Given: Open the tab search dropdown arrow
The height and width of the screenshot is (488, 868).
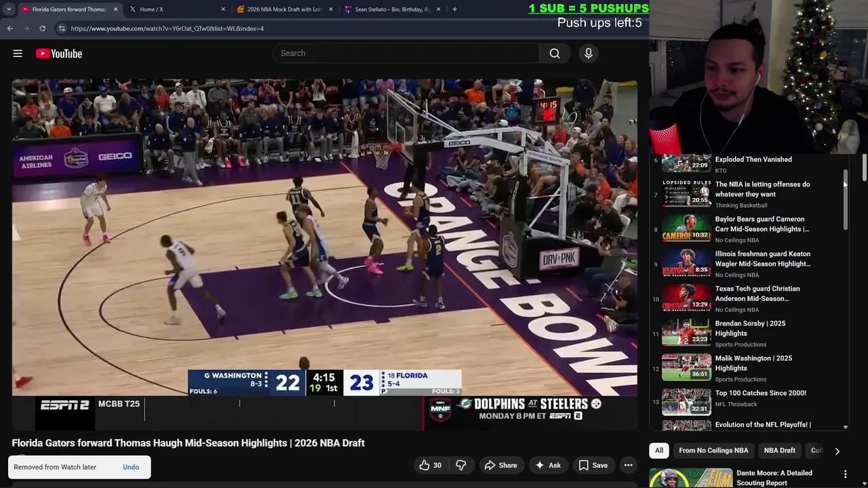Looking at the screenshot, I should coord(8,9).
